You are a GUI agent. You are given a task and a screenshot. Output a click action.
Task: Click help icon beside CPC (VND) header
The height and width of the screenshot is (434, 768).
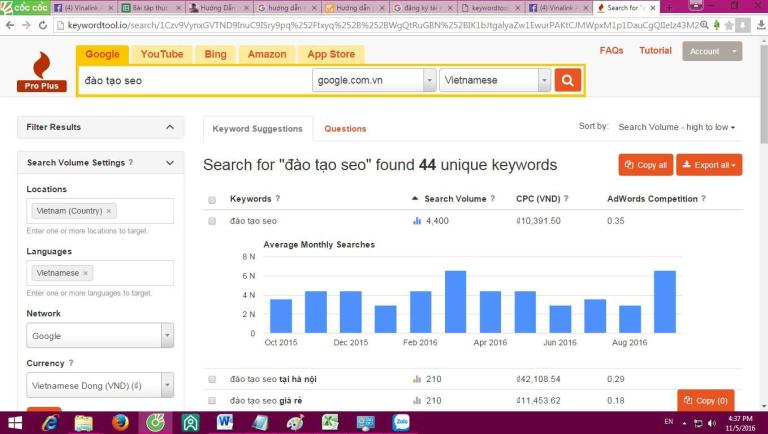click(566, 198)
